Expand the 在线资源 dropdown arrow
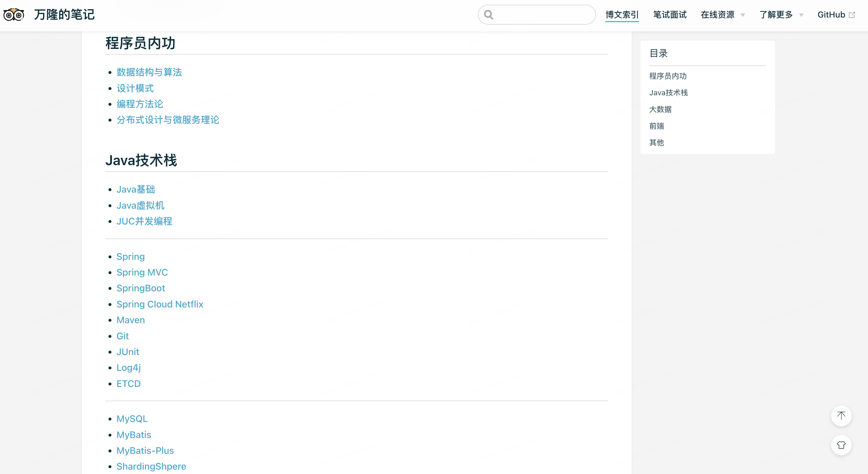This screenshot has height=474, width=868. tap(743, 15)
